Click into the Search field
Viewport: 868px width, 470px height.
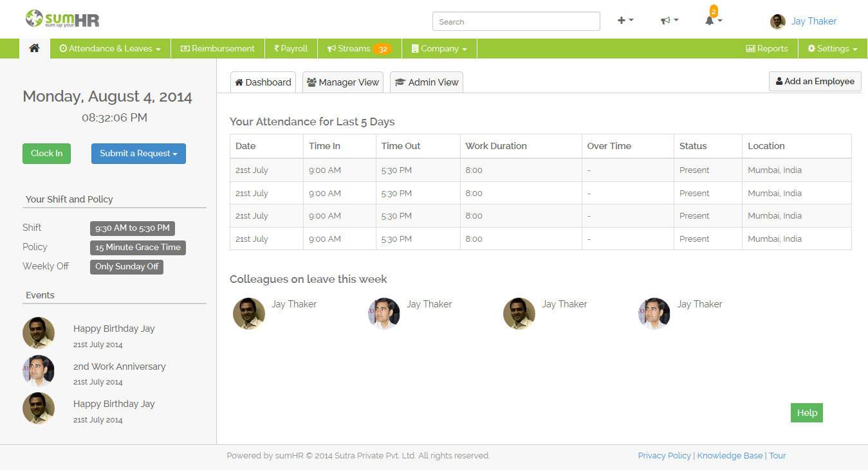tap(516, 21)
